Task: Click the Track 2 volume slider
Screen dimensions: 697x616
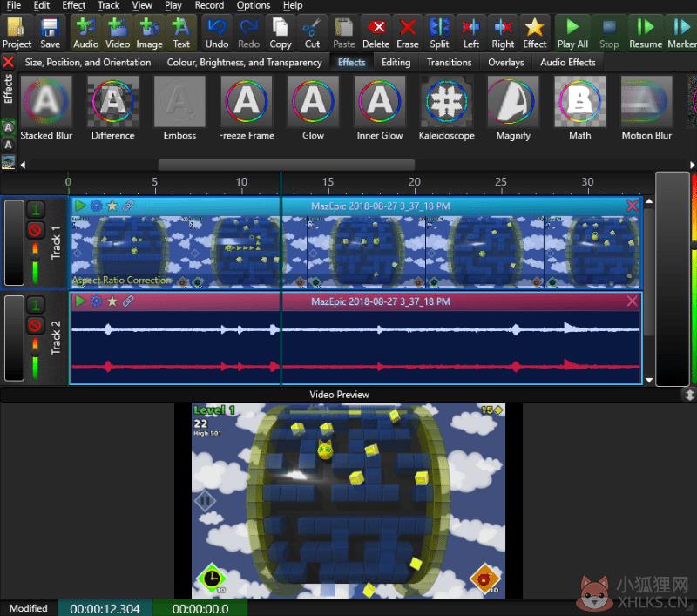Action: click(x=35, y=358)
